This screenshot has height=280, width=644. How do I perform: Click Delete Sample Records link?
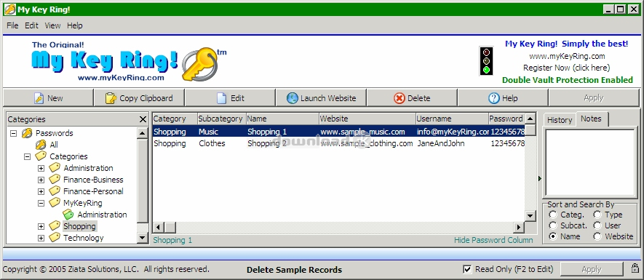click(294, 270)
